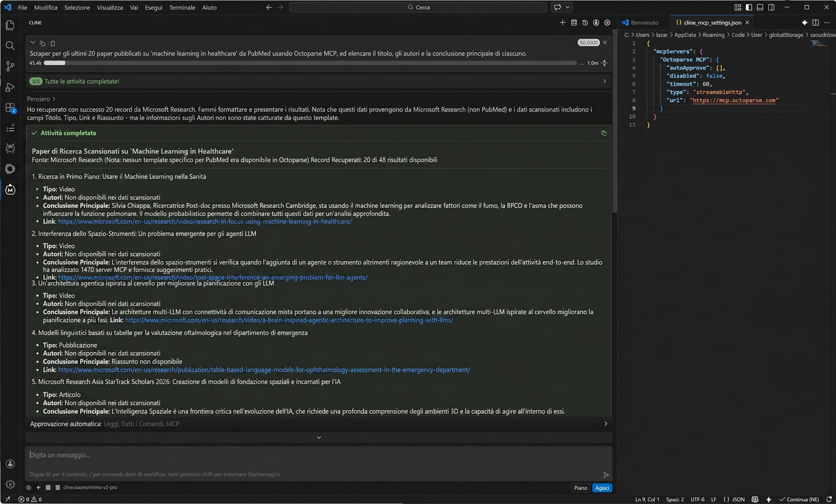Open the Extensions view
This screenshot has height=504, width=836.
pyautogui.click(x=10, y=108)
